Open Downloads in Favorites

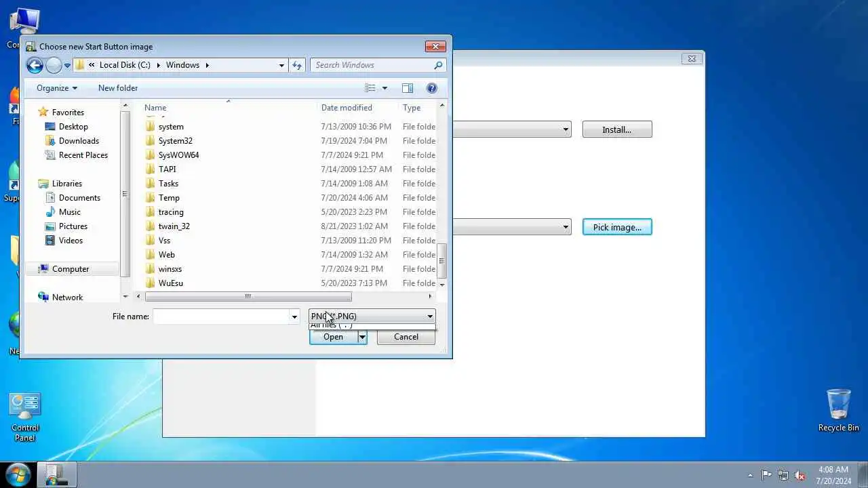(x=79, y=141)
